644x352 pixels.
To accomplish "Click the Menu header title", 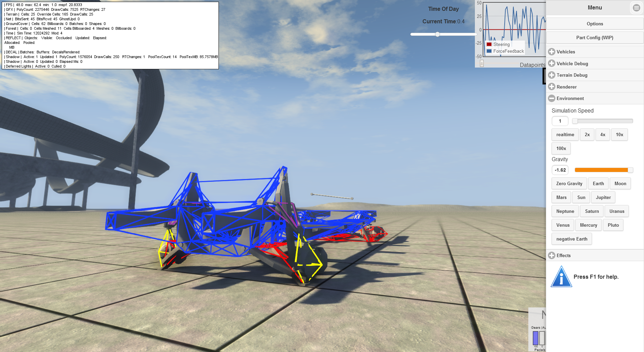I will pyautogui.click(x=595, y=8).
